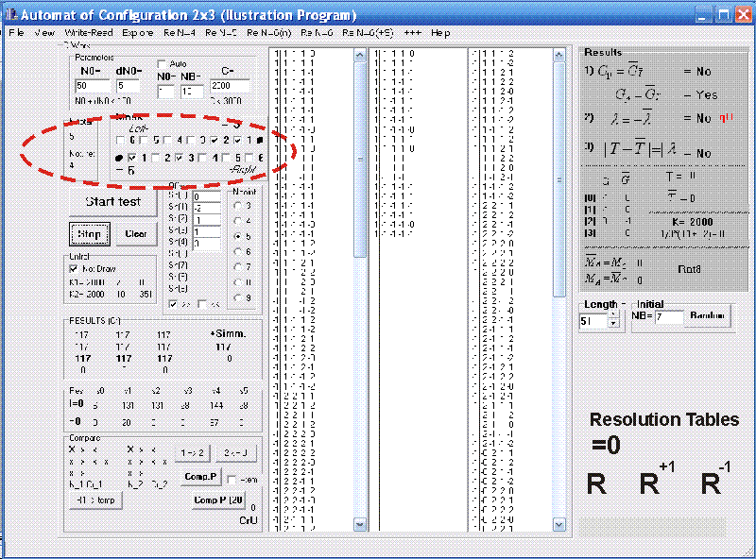Viewport: 756px width, 559px height.
Task: Check Mask Right row checkbox 5
Action: [226, 158]
